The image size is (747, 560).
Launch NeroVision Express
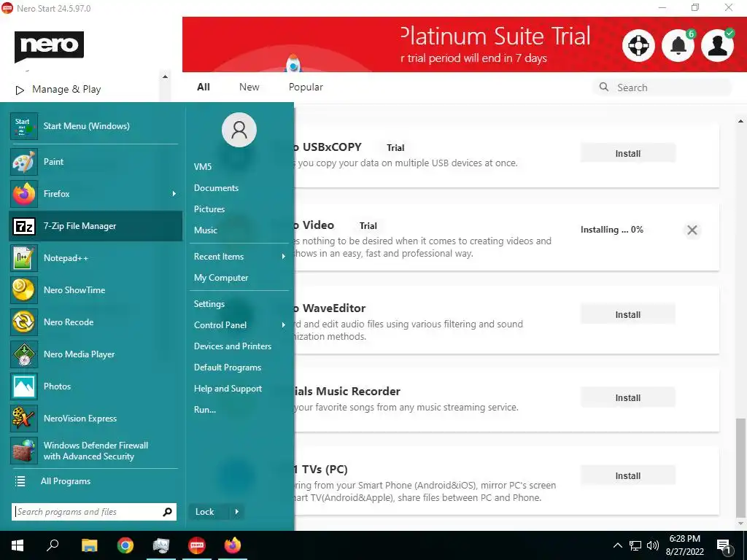point(96,419)
